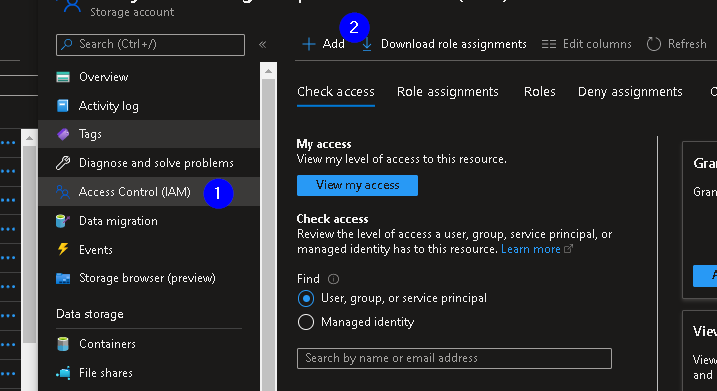
Task: Click the Data migration bucket icon
Action: (x=63, y=221)
